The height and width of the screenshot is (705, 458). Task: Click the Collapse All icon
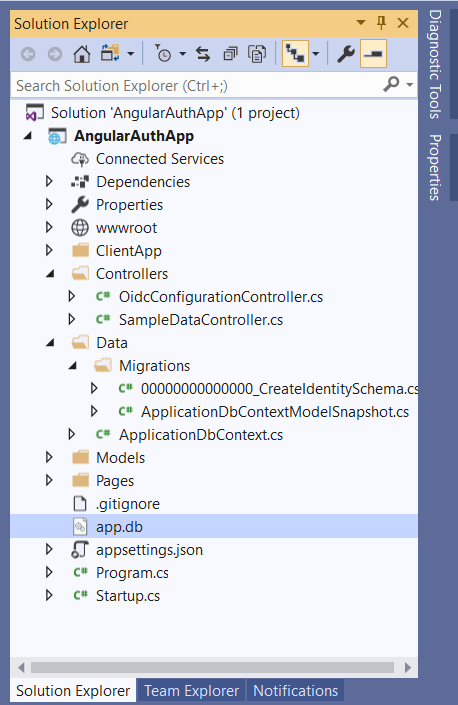pyautogui.click(x=230, y=54)
